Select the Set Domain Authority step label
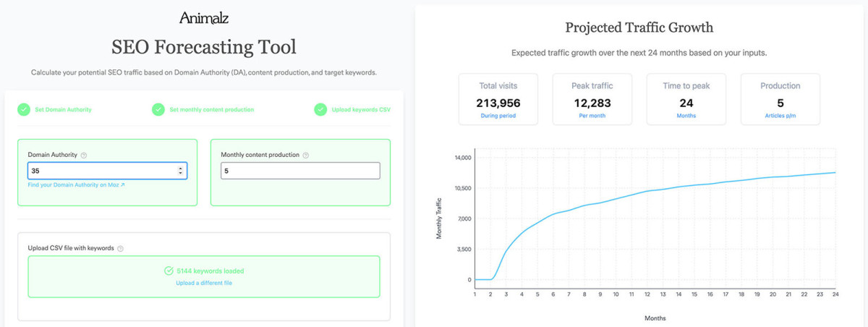Viewport: 868px width, 327px height. 64,110
